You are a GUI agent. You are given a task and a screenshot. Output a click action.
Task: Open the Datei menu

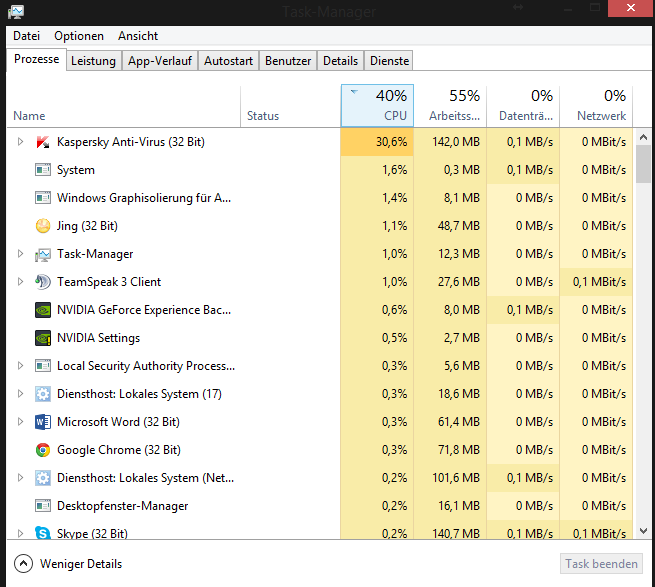point(26,36)
